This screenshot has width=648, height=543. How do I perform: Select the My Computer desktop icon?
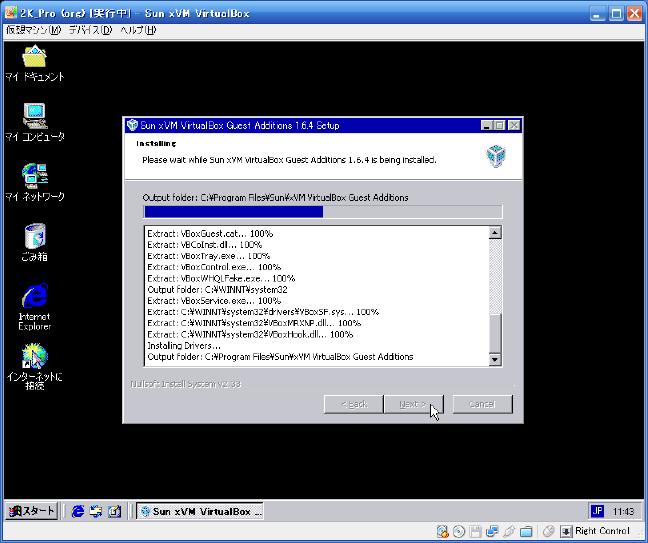(35, 123)
